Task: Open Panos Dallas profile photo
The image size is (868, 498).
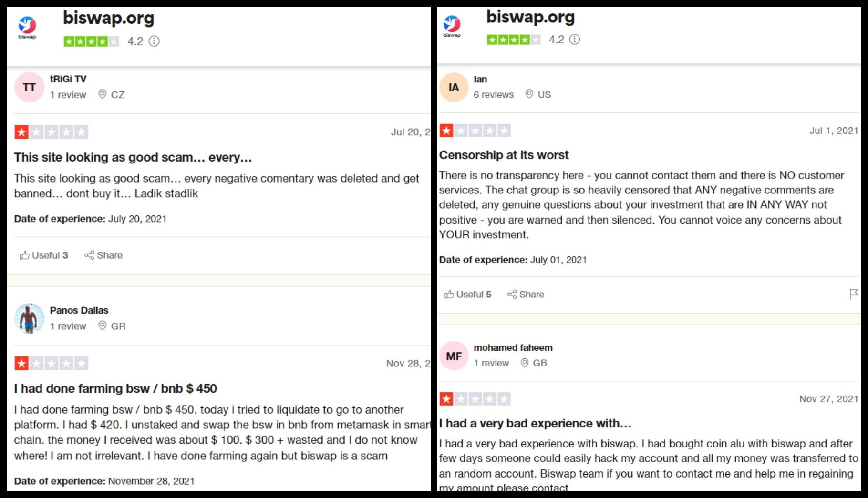Action: point(29,318)
